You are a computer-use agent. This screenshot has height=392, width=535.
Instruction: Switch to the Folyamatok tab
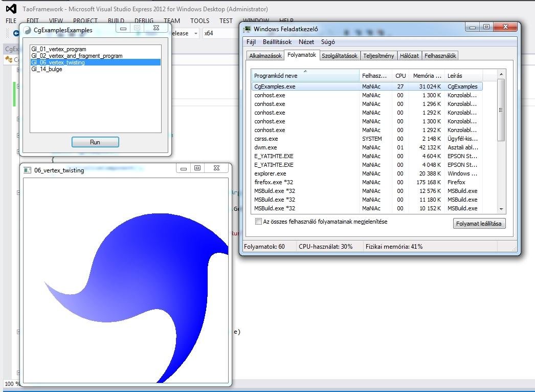302,55
